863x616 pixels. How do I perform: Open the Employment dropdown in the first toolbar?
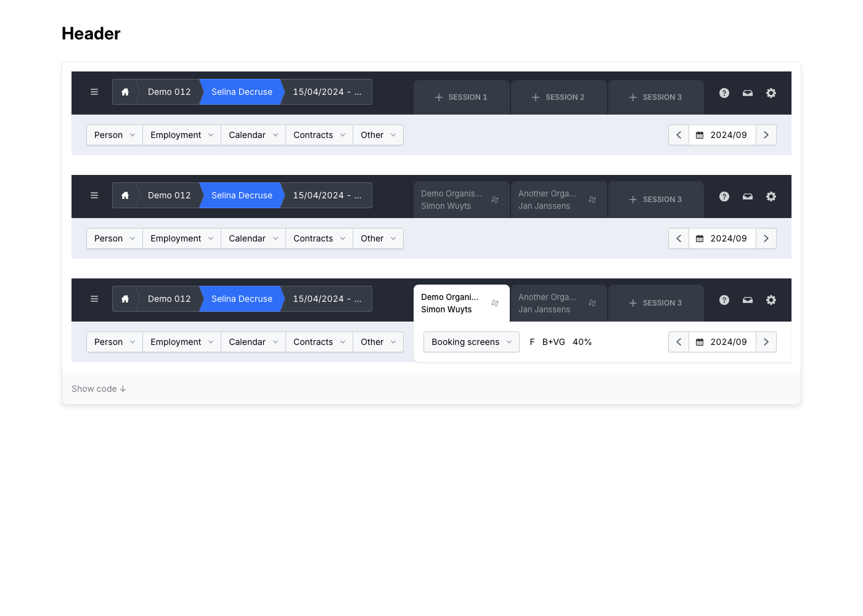(x=181, y=135)
